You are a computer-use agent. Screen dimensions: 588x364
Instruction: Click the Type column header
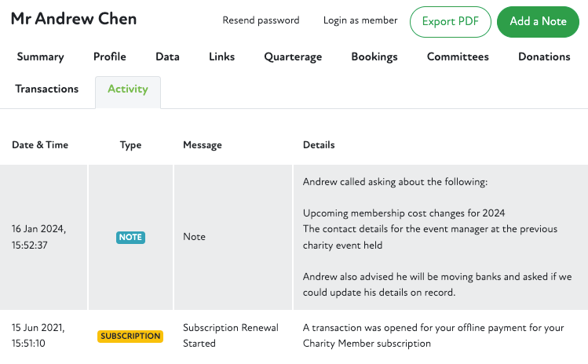[x=130, y=145]
